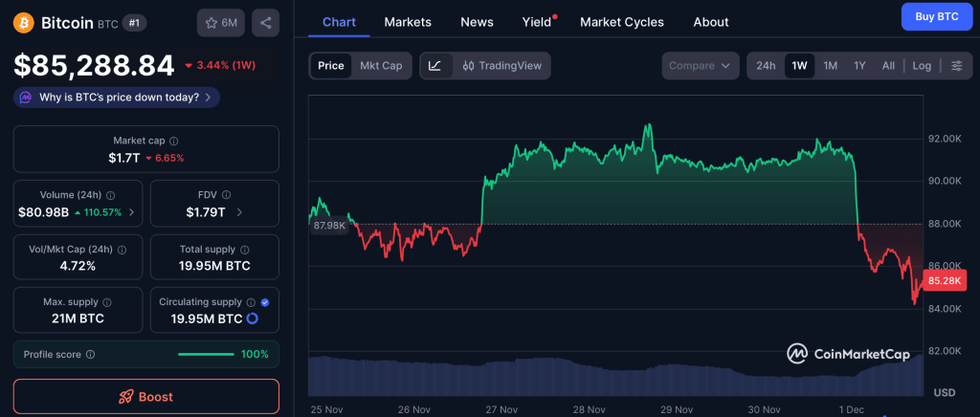Expand Volume (24h) details arrow

coord(131,212)
